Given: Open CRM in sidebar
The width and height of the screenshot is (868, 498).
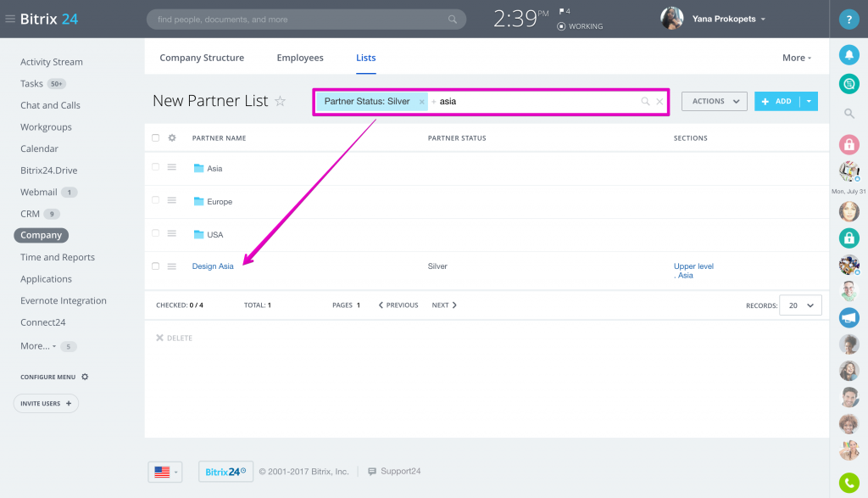Looking at the screenshot, I should 30,214.
